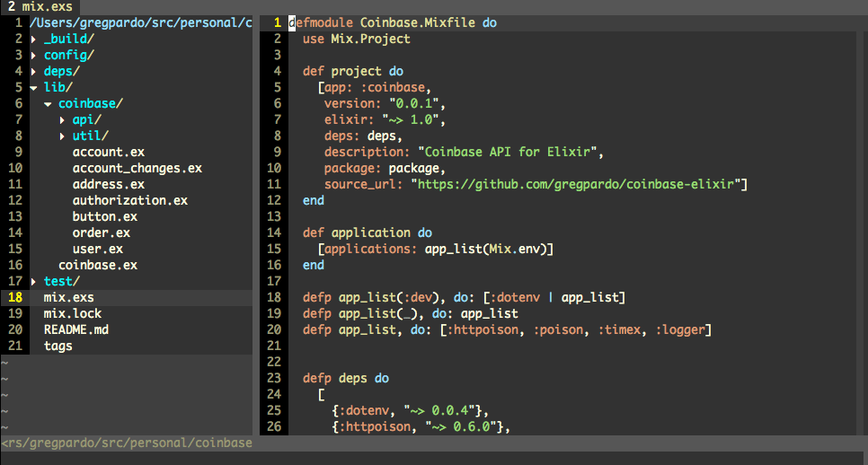Open address.ex file
Screen dimensions: 868x465
click(x=109, y=184)
